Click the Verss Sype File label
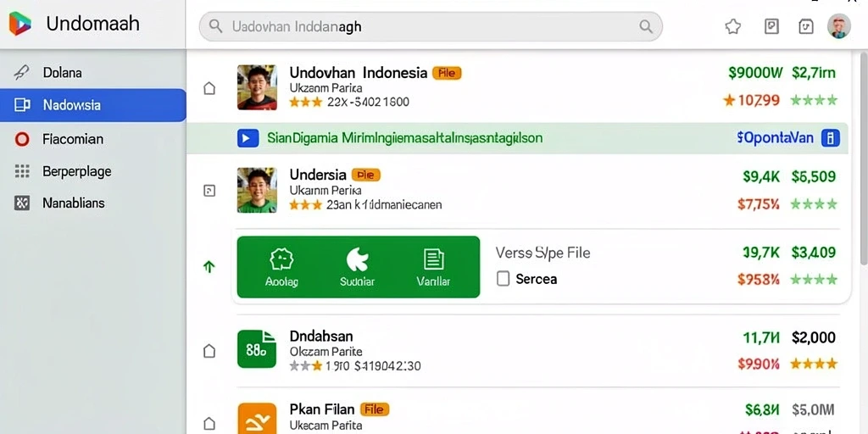The image size is (868, 434). [x=542, y=253]
